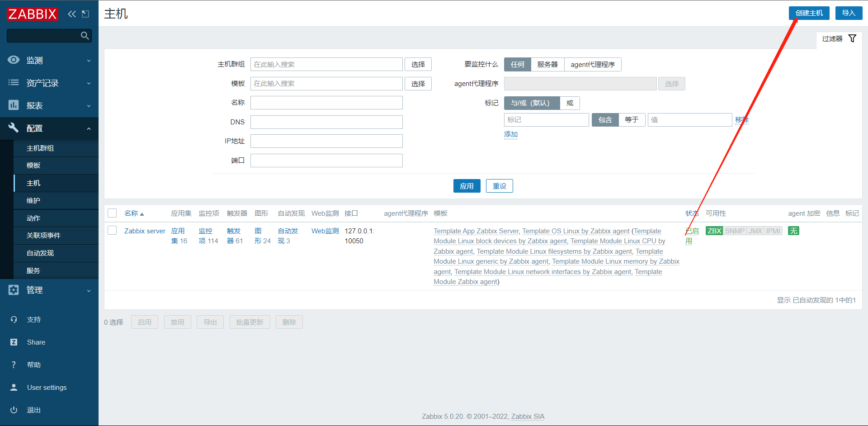This screenshot has height=426, width=868.
Task: Select agent代理程序 monitored-by option
Action: pos(593,65)
